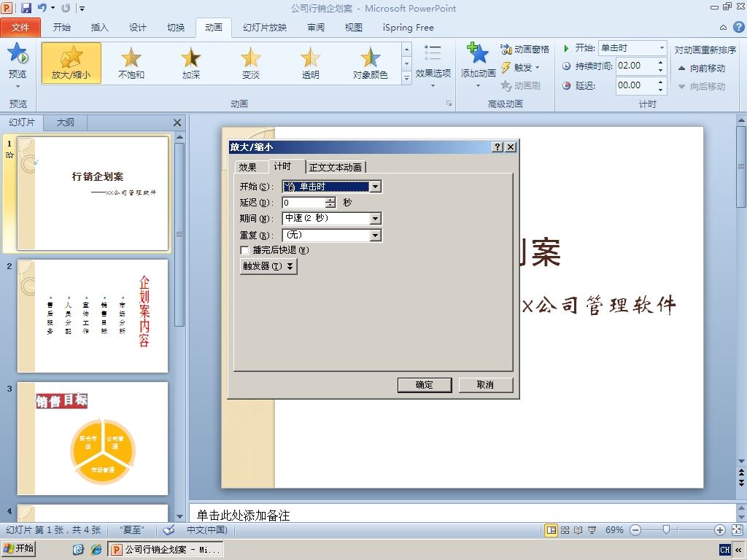Viewport: 747px width, 560px height.
Task: Switch to Outline (大纲) pane tab
Action: tap(65, 122)
